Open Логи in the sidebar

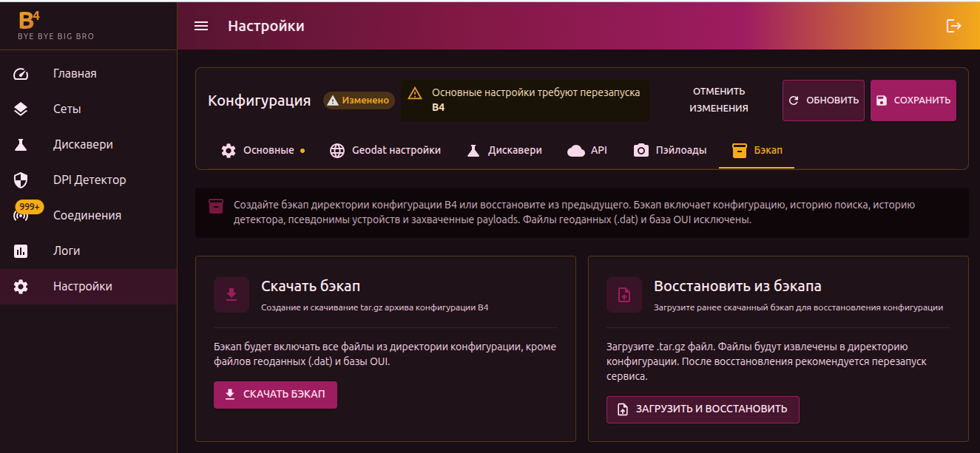tap(67, 251)
